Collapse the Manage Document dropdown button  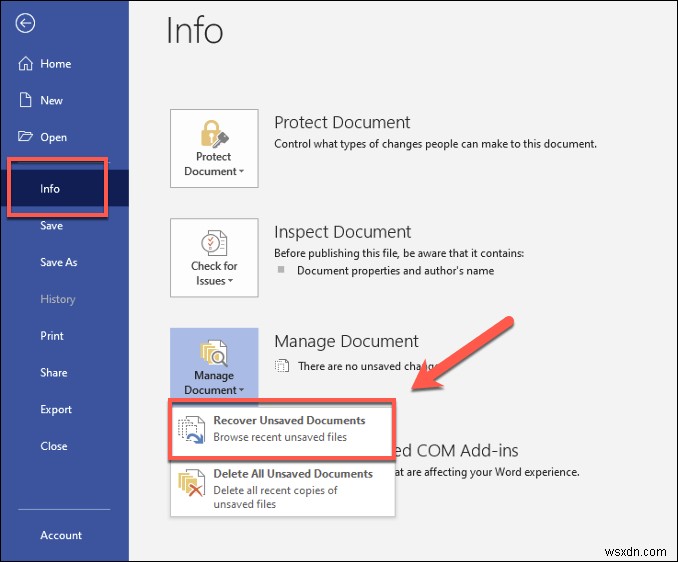[x=214, y=363]
